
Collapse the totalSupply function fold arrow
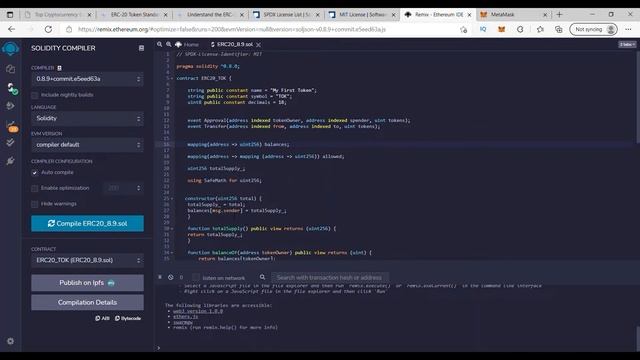172,229
